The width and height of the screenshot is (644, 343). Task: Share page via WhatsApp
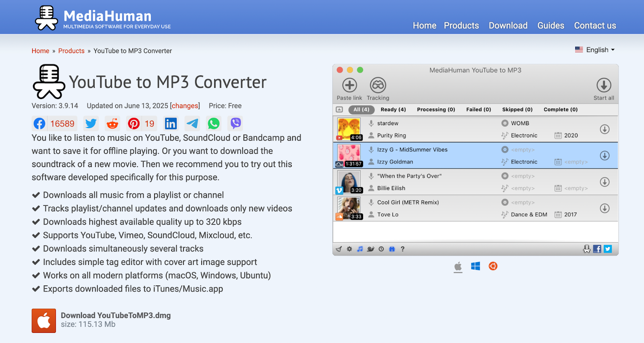(x=214, y=124)
